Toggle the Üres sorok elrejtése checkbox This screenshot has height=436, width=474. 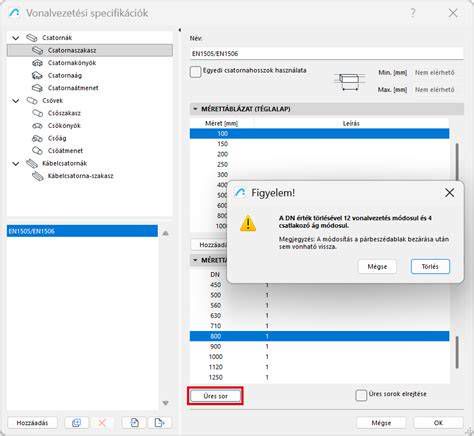point(361,395)
